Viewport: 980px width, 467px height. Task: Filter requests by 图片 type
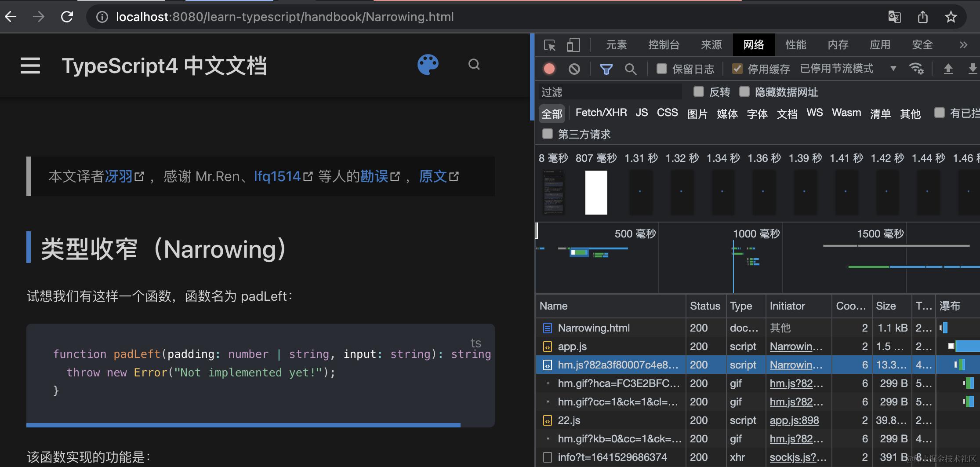(x=697, y=113)
